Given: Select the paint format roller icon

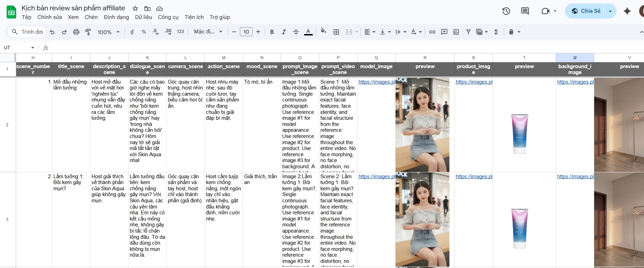Looking at the screenshot, I should (x=88, y=32).
